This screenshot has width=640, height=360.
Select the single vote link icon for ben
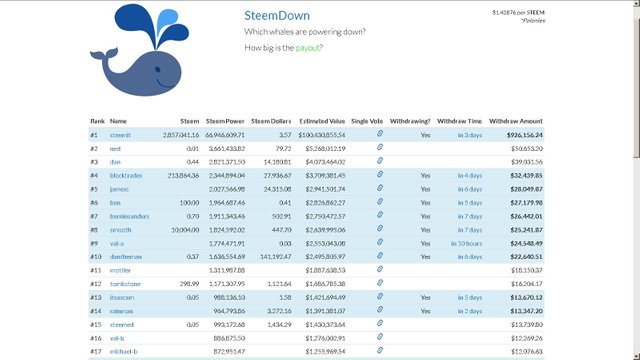click(x=380, y=201)
